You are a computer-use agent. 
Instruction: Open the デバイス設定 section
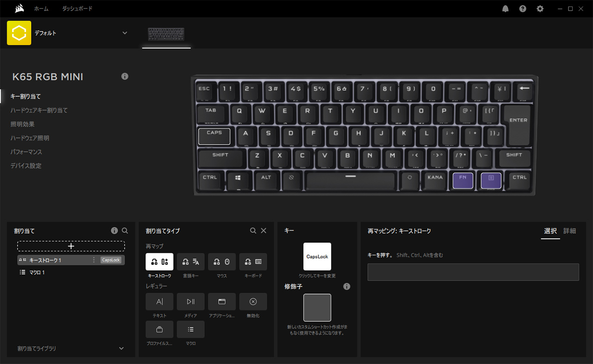(x=26, y=166)
